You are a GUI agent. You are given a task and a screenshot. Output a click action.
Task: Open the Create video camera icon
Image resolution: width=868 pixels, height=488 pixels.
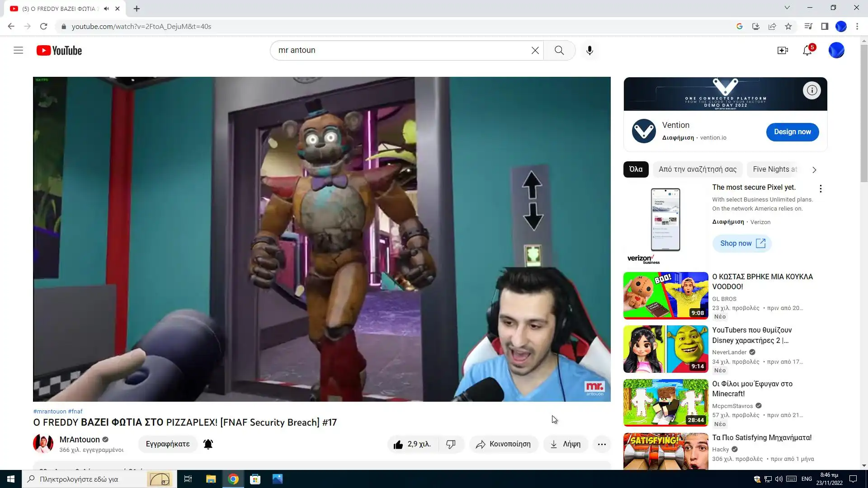click(x=783, y=50)
